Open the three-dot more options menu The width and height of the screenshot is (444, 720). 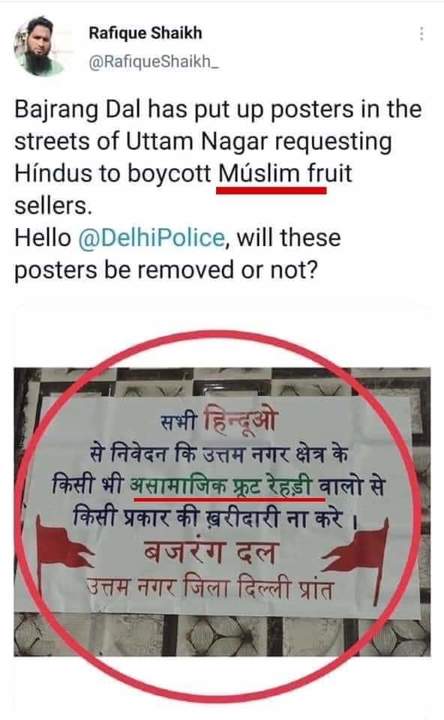[422, 34]
